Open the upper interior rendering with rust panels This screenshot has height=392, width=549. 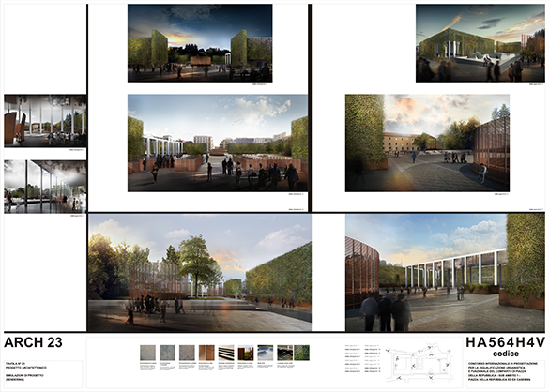45,121
